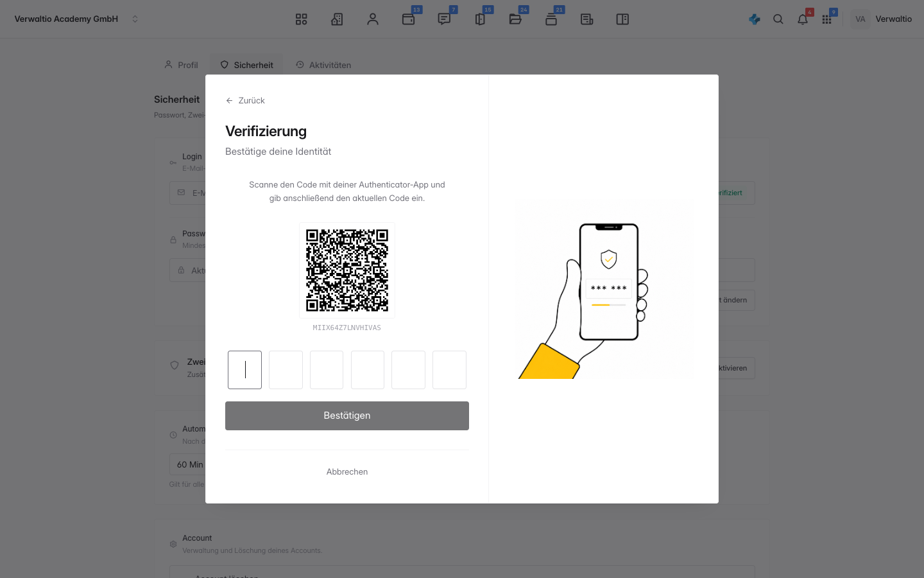Click the Bestätigen button
Viewport: 924px width, 578px height.
[347, 416]
